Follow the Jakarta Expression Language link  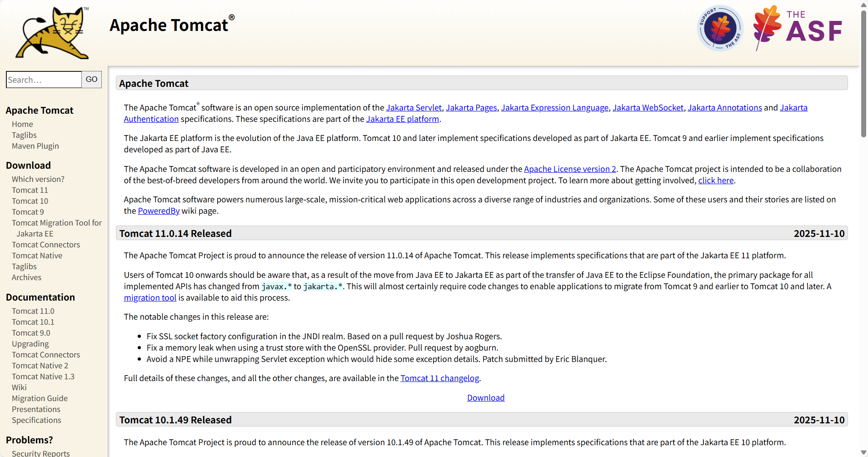tap(555, 108)
